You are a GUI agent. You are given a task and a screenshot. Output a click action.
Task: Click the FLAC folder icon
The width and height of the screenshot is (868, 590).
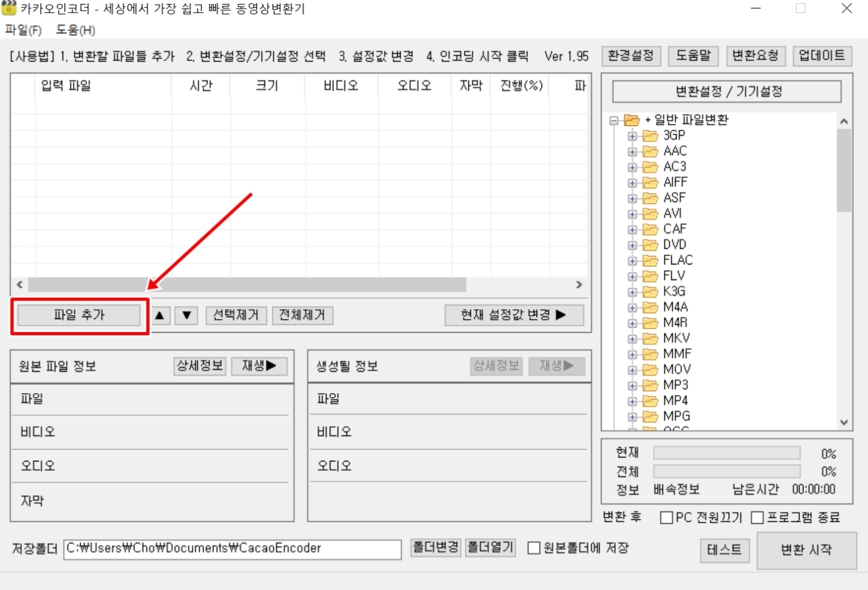pos(650,261)
